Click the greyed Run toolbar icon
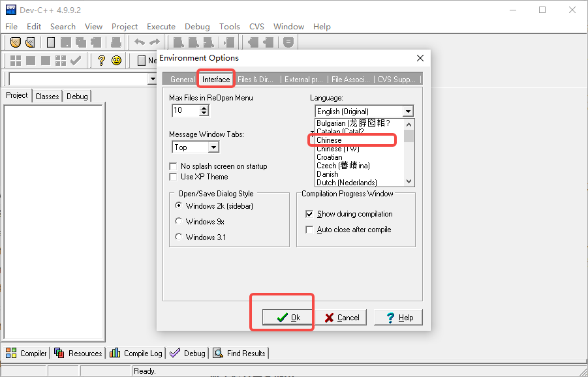The image size is (588, 377). pos(31,61)
